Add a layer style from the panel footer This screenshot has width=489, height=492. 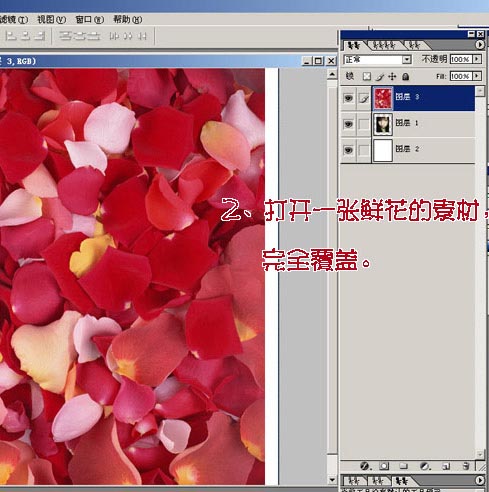tap(365, 466)
